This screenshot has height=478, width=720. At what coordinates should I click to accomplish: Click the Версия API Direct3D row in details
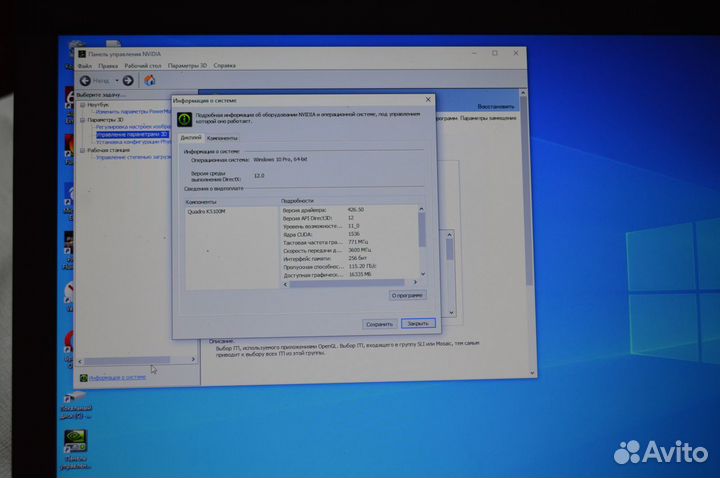(349, 218)
